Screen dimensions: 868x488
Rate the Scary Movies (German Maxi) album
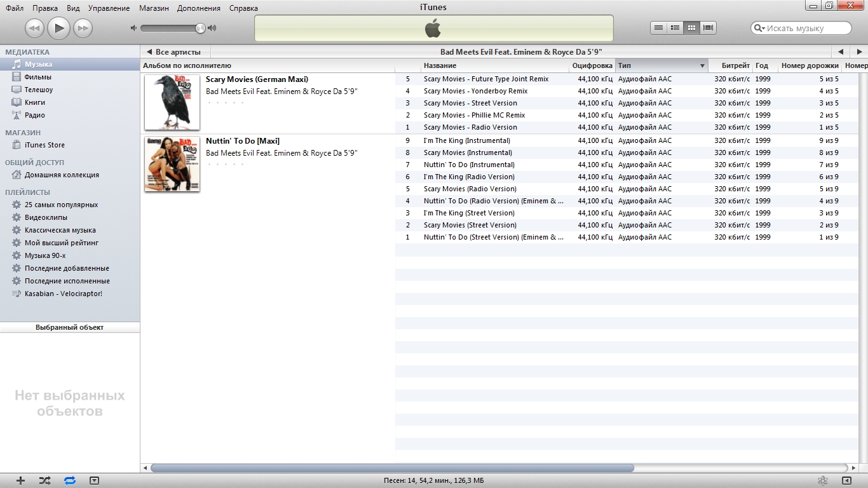coord(226,102)
